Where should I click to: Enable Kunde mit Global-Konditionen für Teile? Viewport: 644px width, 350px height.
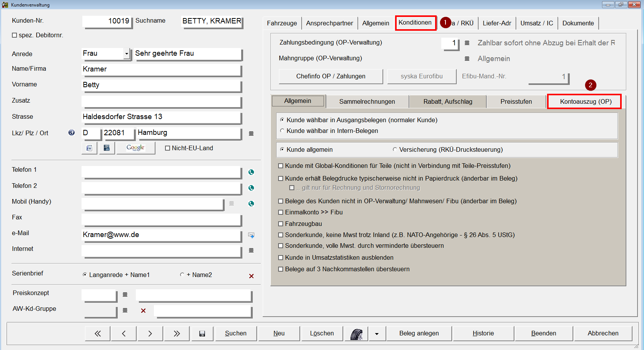[281, 166]
